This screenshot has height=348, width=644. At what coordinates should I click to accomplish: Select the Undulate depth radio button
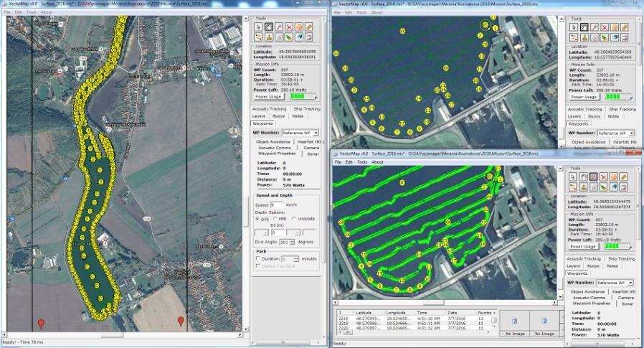click(x=293, y=219)
